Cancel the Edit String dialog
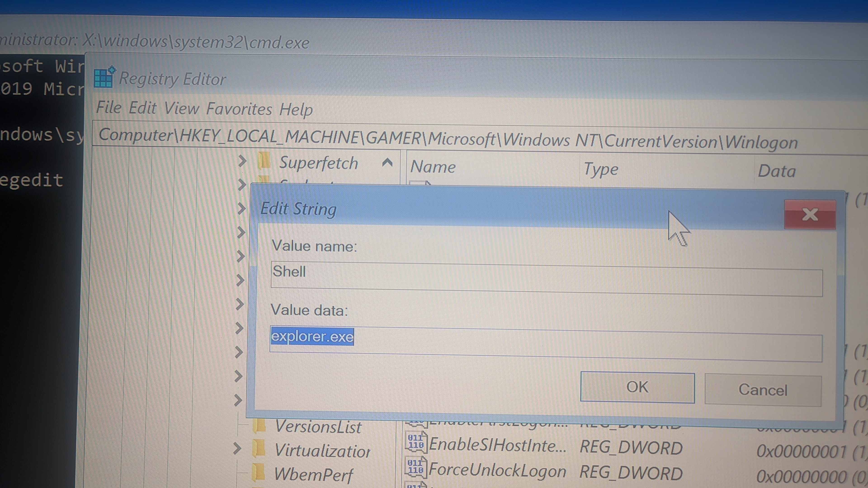 [x=763, y=390]
